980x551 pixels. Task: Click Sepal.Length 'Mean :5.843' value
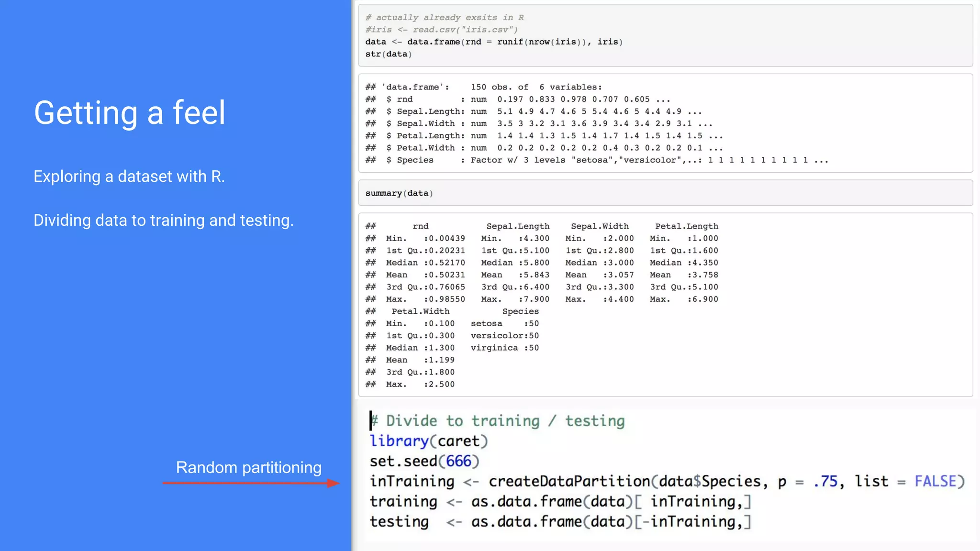(515, 275)
